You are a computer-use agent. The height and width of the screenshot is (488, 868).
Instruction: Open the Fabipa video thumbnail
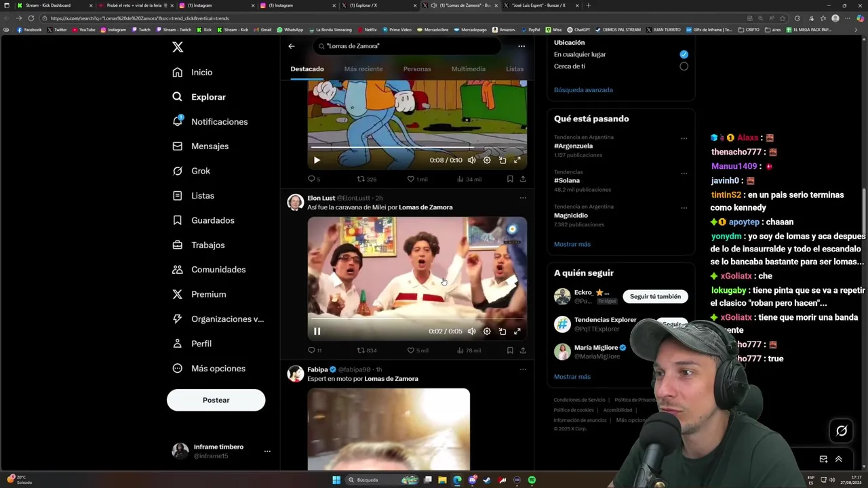point(389,429)
